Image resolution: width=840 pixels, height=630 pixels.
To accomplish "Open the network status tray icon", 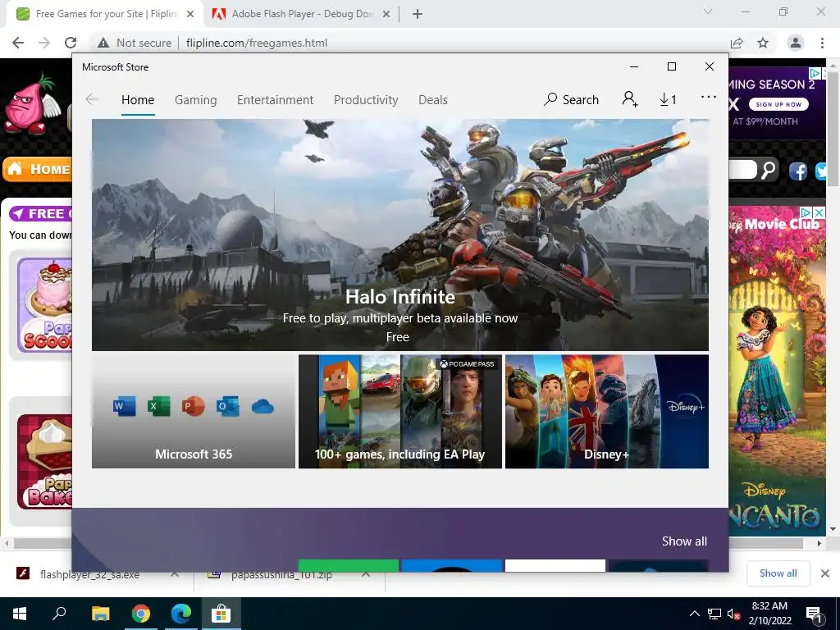I will click(x=714, y=614).
